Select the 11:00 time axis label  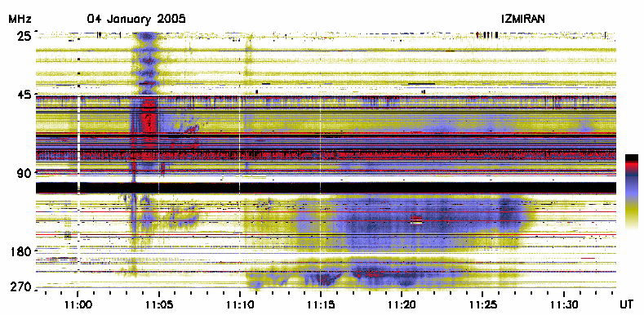coord(78,304)
